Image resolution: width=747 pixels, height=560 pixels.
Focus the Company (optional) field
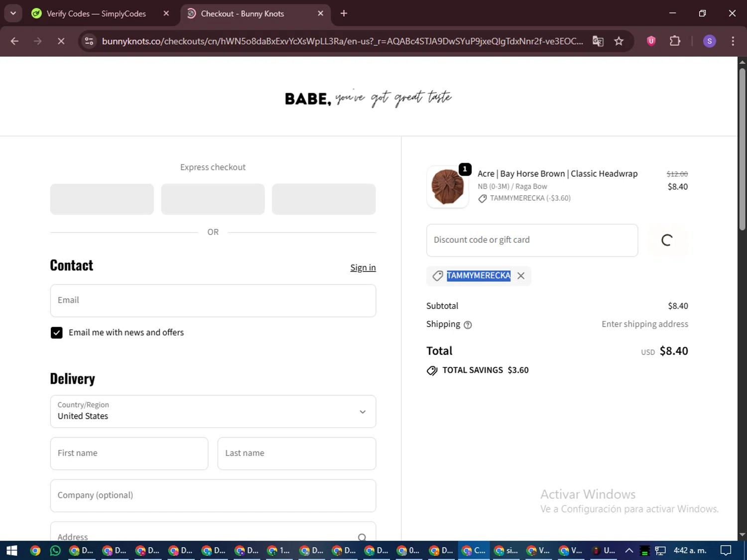pyautogui.click(x=213, y=496)
